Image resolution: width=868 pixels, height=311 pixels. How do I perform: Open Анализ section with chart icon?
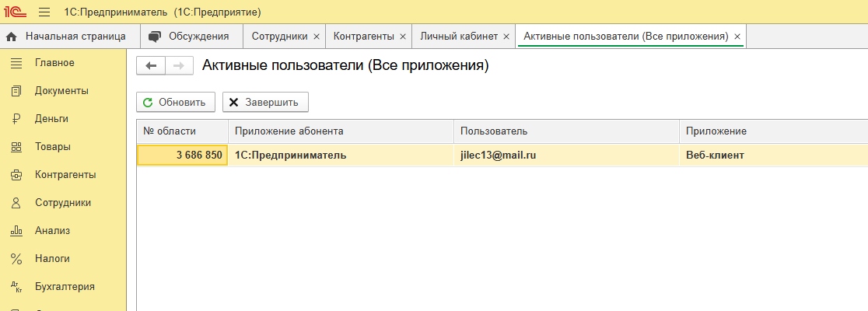(52, 230)
